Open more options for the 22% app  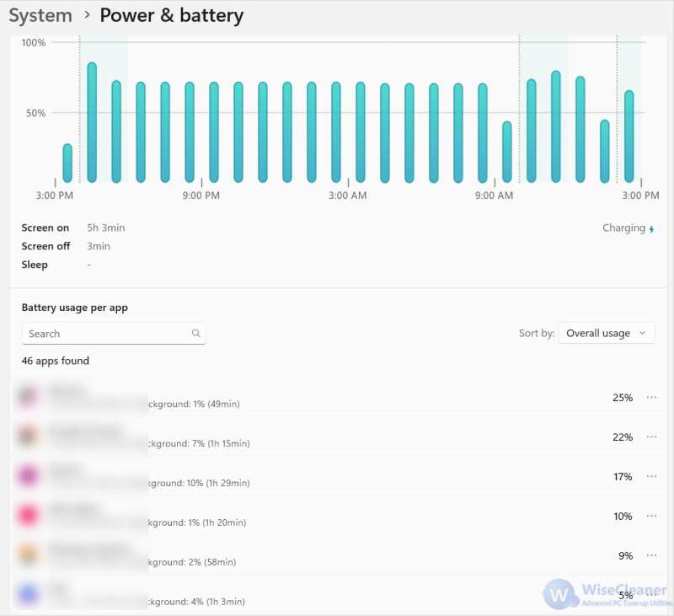click(x=651, y=437)
